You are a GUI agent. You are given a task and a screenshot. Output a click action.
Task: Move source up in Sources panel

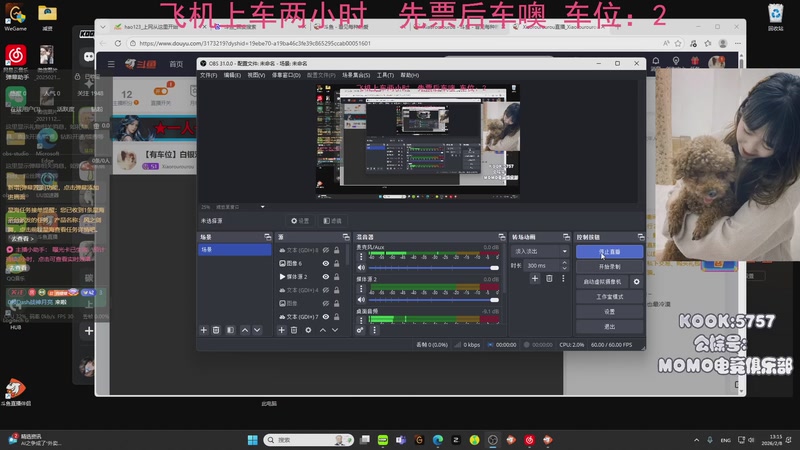(x=322, y=330)
